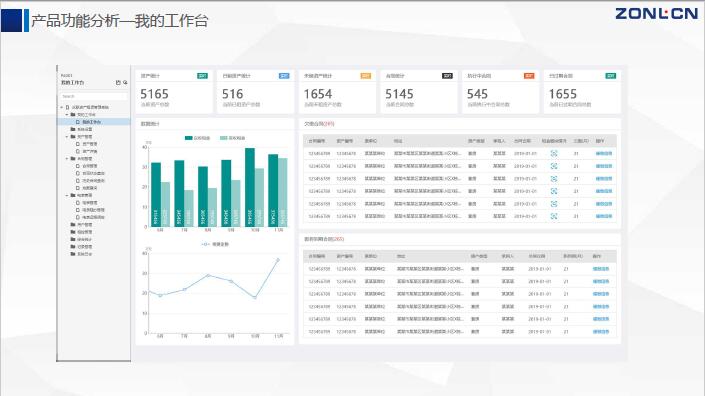Click the number 1654 on the stat card
Image resolution: width=705 pixels, height=396 pixels.
point(318,94)
